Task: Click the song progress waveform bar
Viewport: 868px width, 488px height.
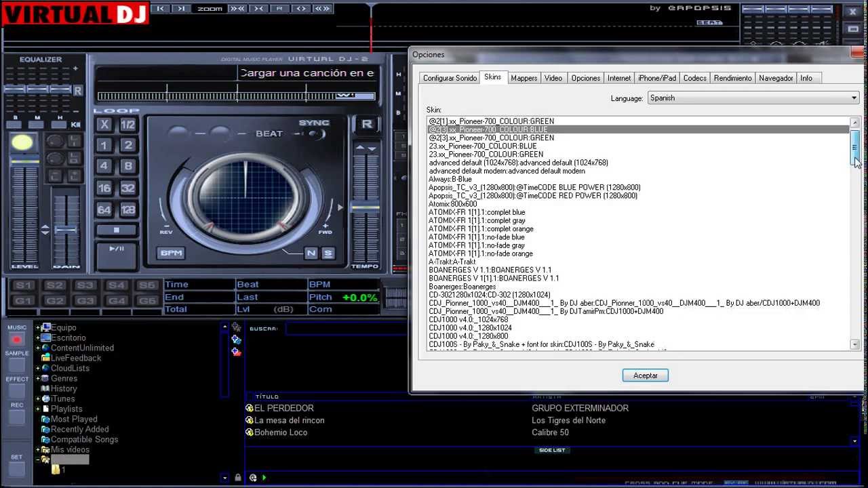Action: [x=236, y=96]
